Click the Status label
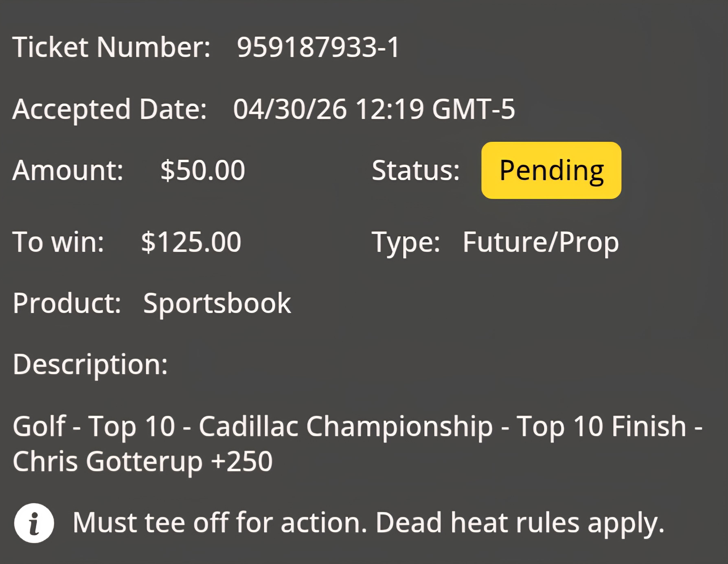Image resolution: width=728 pixels, height=564 pixels. [x=416, y=170]
